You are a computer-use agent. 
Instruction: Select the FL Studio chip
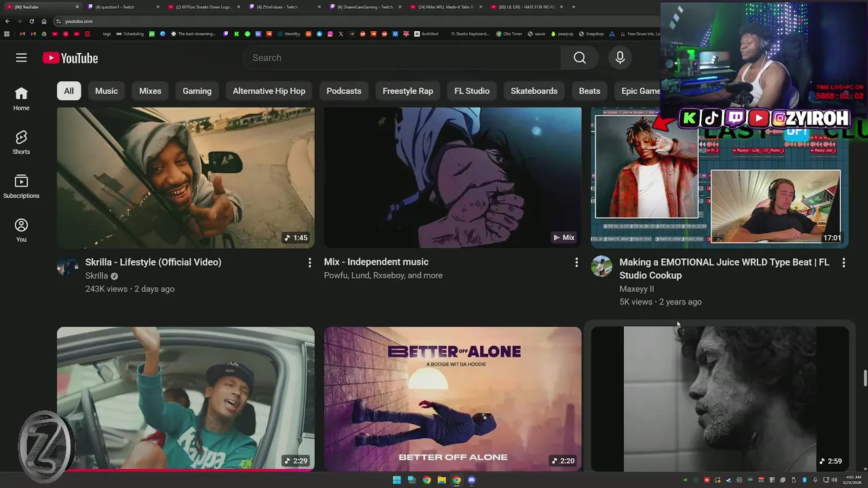point(472,91)
